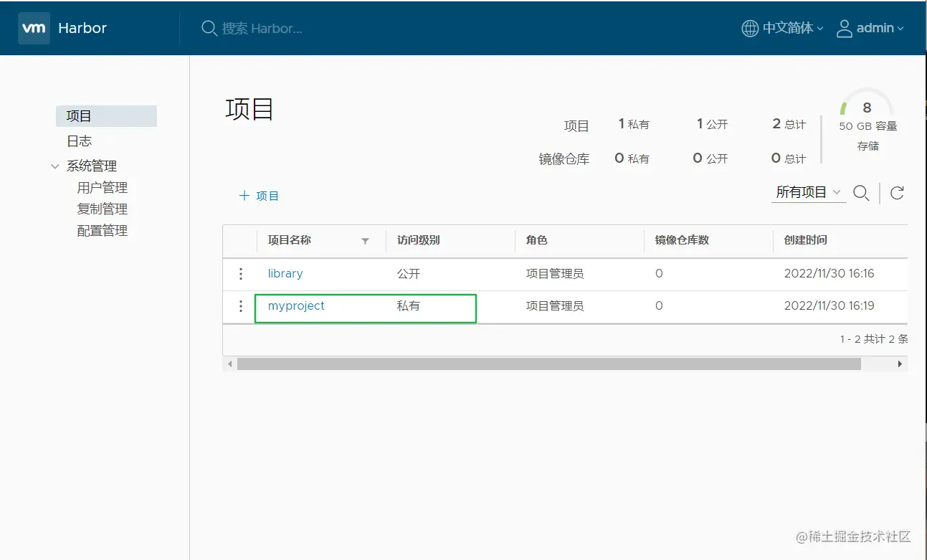Open the 项目名称 column filter icon
This screenshot has width=927, height=560.
point(365,241)
